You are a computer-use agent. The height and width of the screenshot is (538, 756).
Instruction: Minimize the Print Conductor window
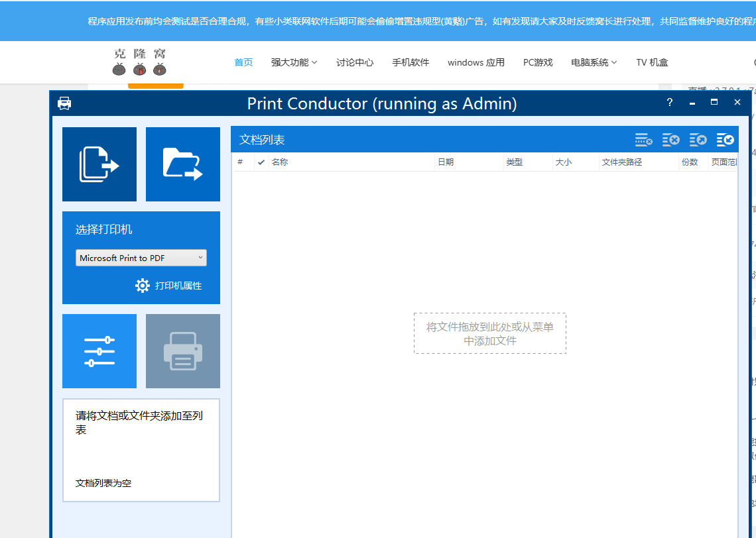point(692,103)
